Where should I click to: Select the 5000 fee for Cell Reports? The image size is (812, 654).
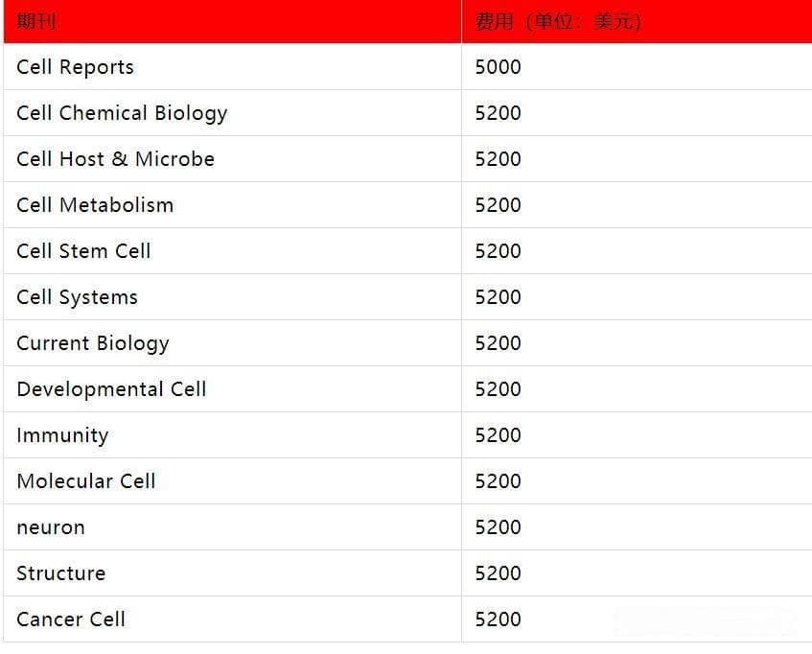[499, 67]
